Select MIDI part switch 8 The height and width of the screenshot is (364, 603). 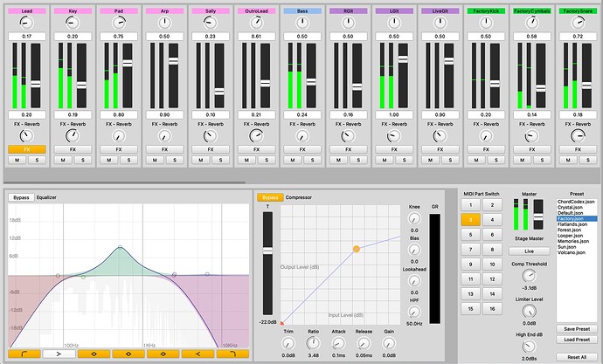point(492,250)
